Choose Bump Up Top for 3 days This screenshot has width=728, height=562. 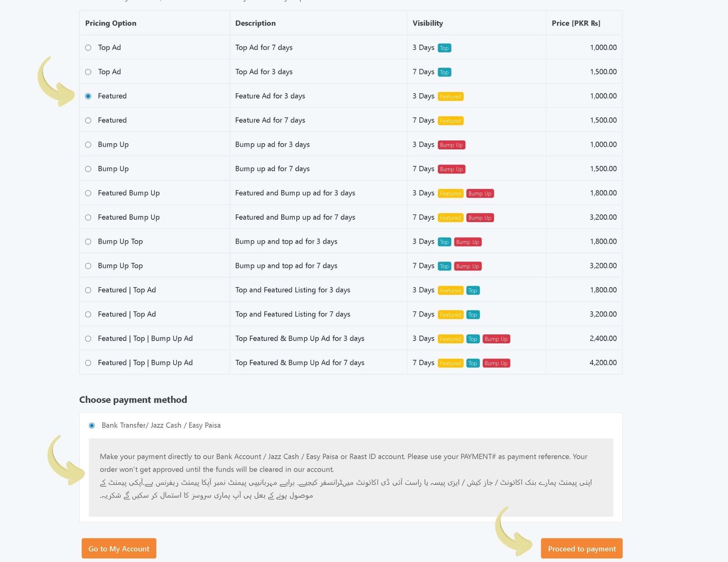[88, 241]
